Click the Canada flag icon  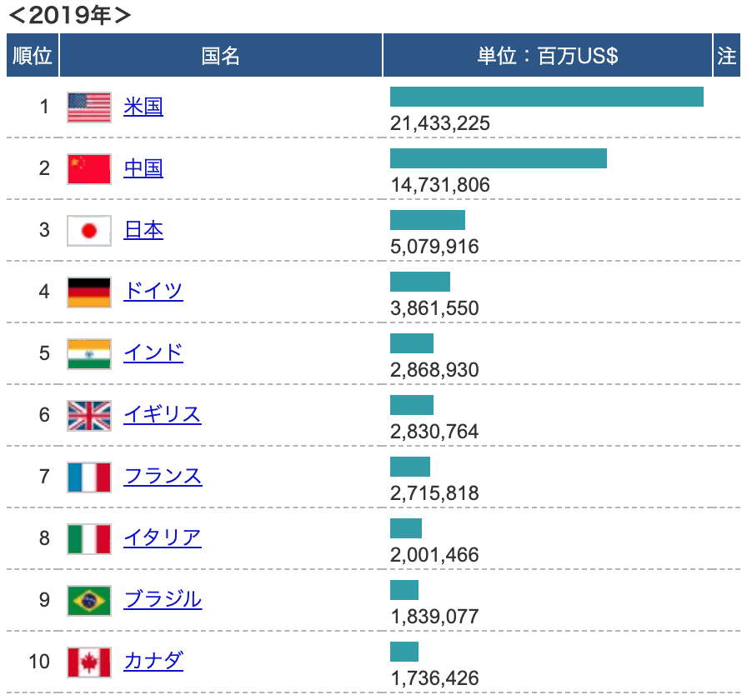[x=88, y=662]
